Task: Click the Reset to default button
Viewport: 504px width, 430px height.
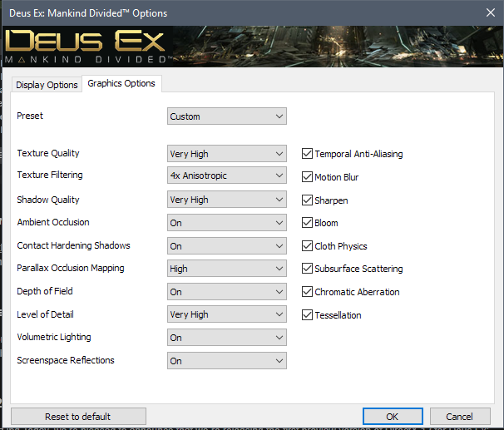Action: (78, 417)
